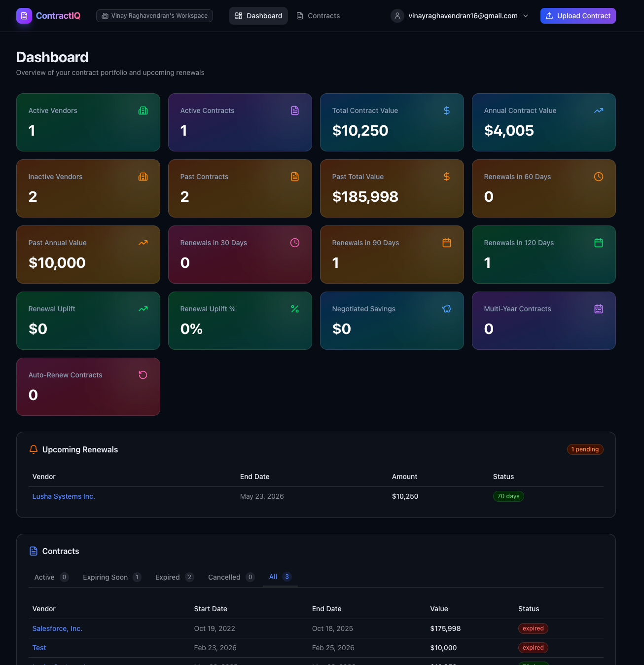Click the bell icon beside Upcoming Renewals

(34, 449)
